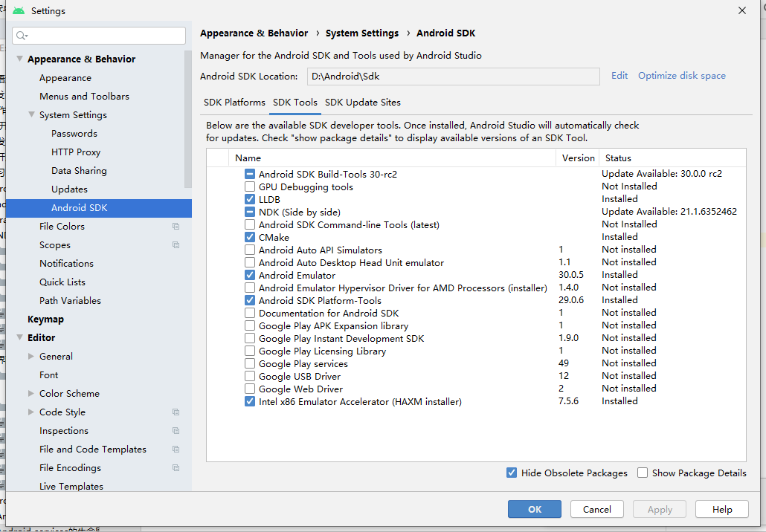Click the project-level settings icon beside File Colors
The height and width of the screenshot is (532, 766).
(176, 227)
